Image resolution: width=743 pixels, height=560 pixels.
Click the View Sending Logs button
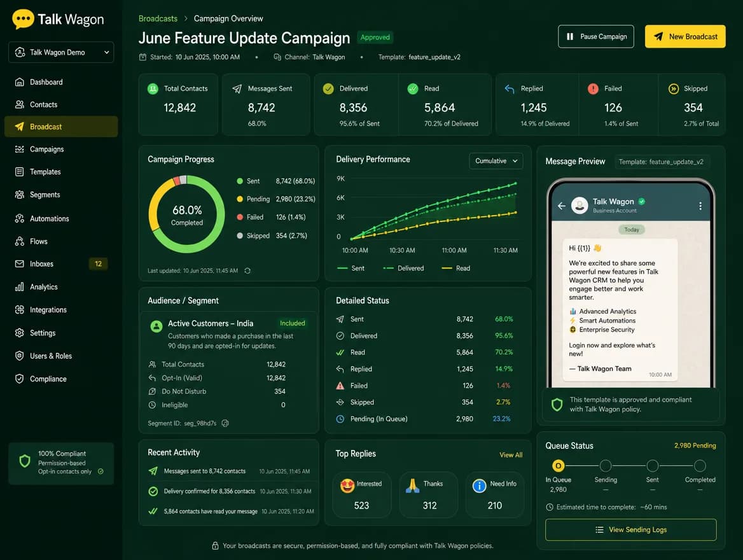point(630,529)
